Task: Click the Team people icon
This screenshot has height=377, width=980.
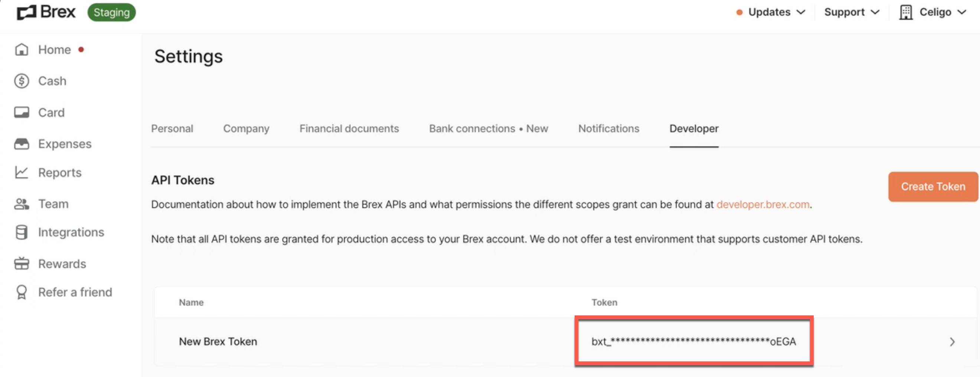Action: click(21, 204)
